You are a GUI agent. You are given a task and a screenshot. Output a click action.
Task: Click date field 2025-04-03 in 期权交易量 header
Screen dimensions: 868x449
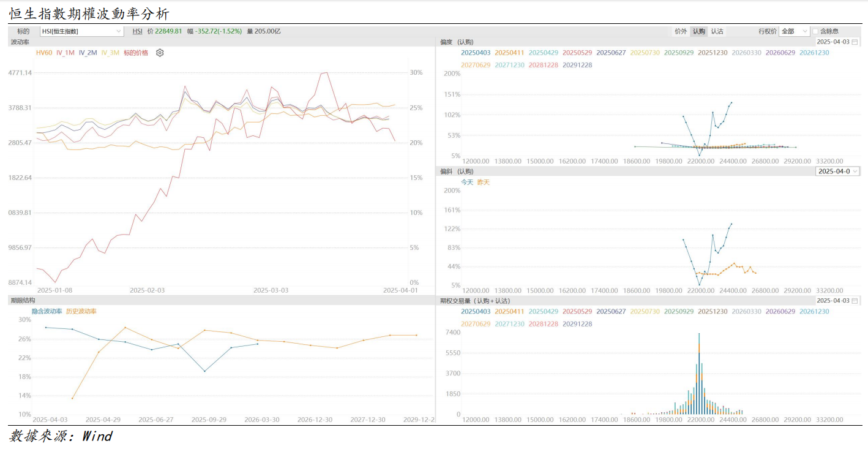833,301
